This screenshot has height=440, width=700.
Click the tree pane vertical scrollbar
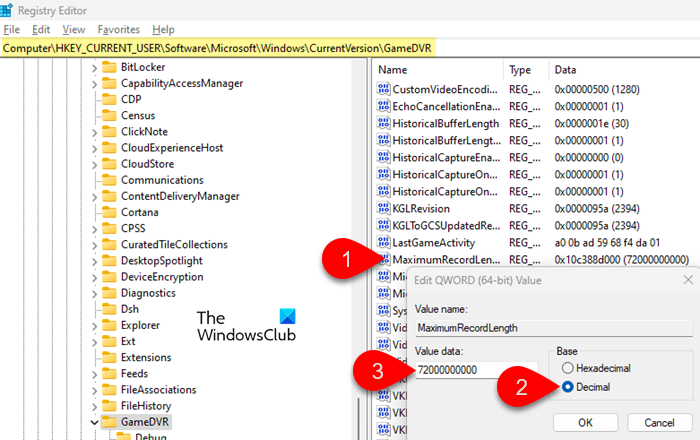click(358, 250)
